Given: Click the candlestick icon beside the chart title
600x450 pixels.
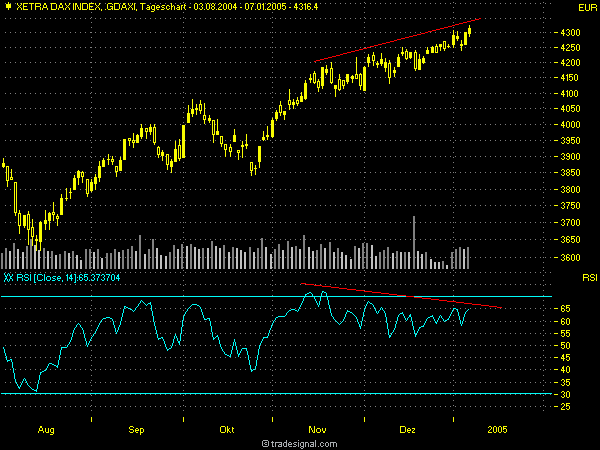Looking at the screenshot, I should [x=8, y=6].
